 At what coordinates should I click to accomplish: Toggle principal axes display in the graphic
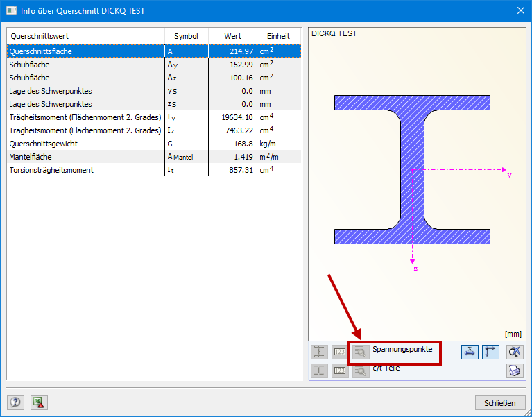pos(490,352)
